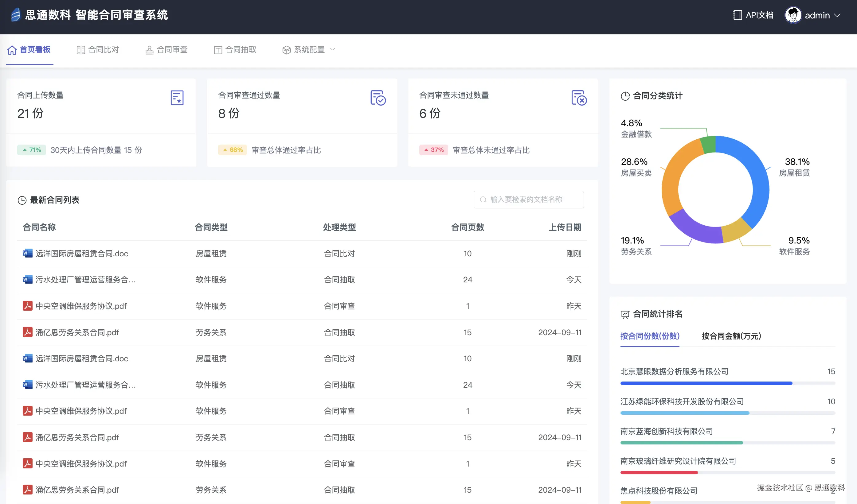
Task: Open the first 中央空调维保服务协议.pdf entry
Action: pos(81,306)
